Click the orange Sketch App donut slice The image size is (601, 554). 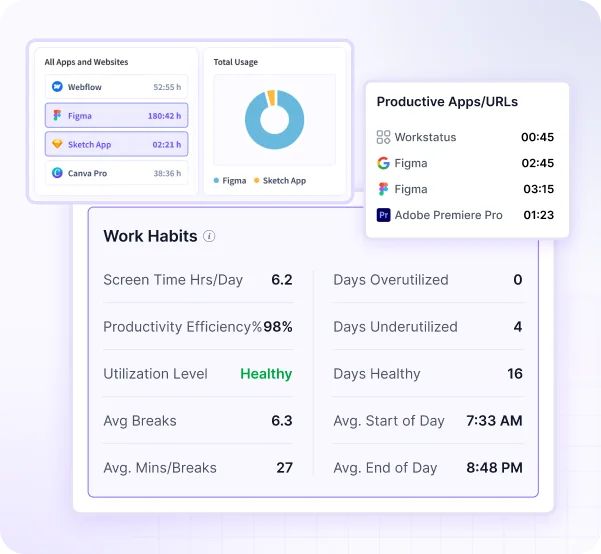click(271, 97)
